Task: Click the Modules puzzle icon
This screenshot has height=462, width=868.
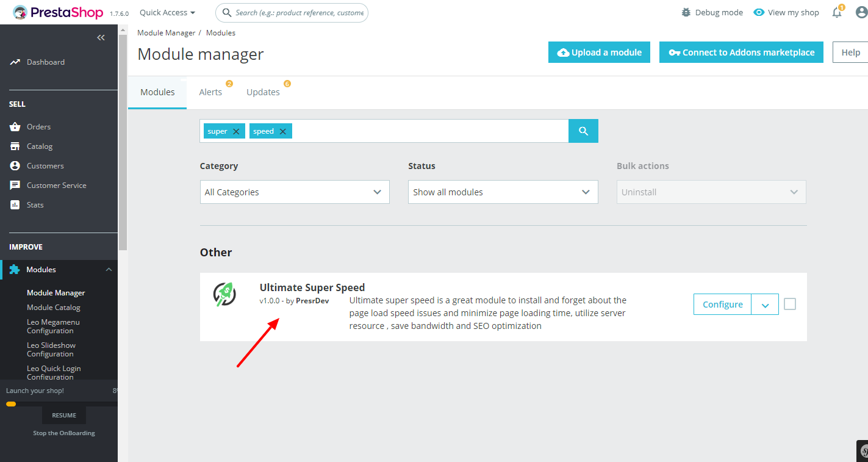Action: (15, 270)
